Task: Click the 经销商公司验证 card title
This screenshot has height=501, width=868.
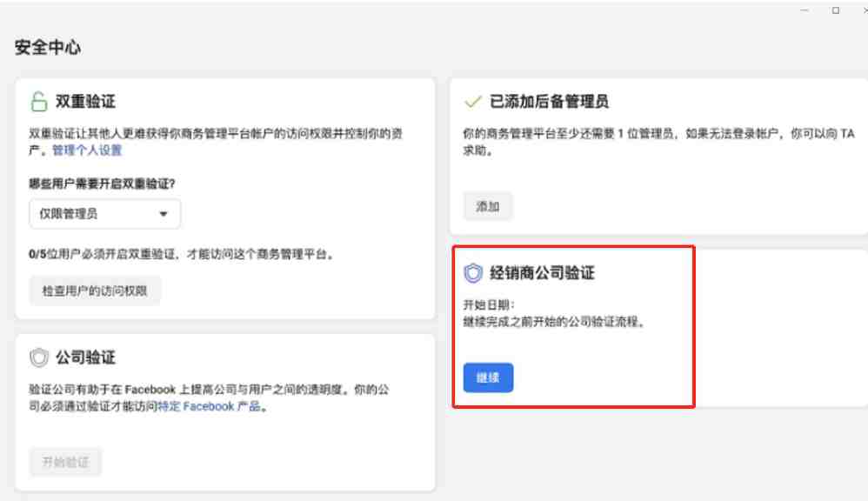Action: [x=542, y=273]
